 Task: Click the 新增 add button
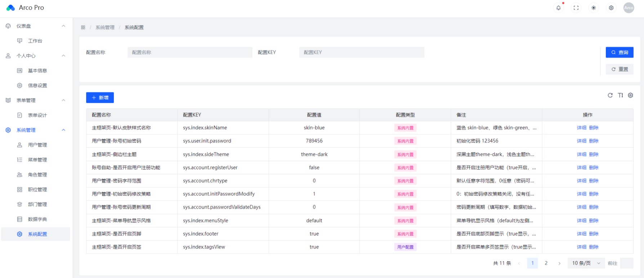click(x=100, y=98)
